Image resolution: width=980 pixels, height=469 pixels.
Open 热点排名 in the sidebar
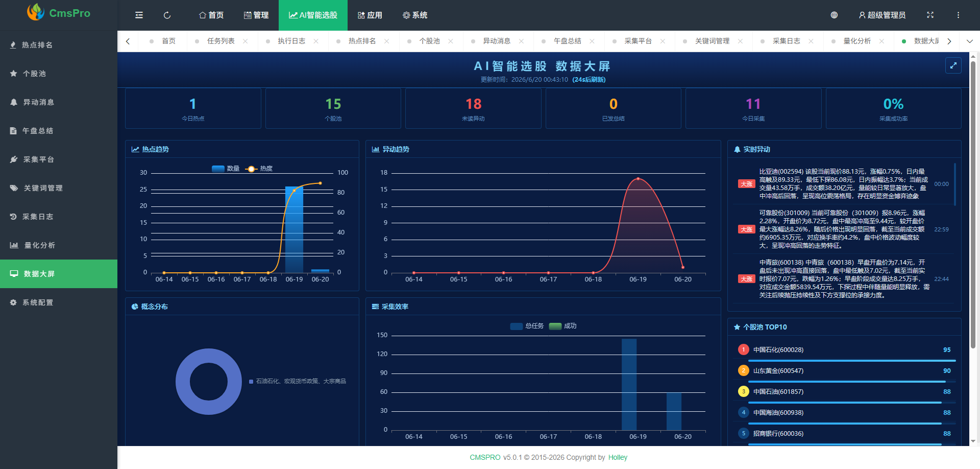tap(59, 45)
